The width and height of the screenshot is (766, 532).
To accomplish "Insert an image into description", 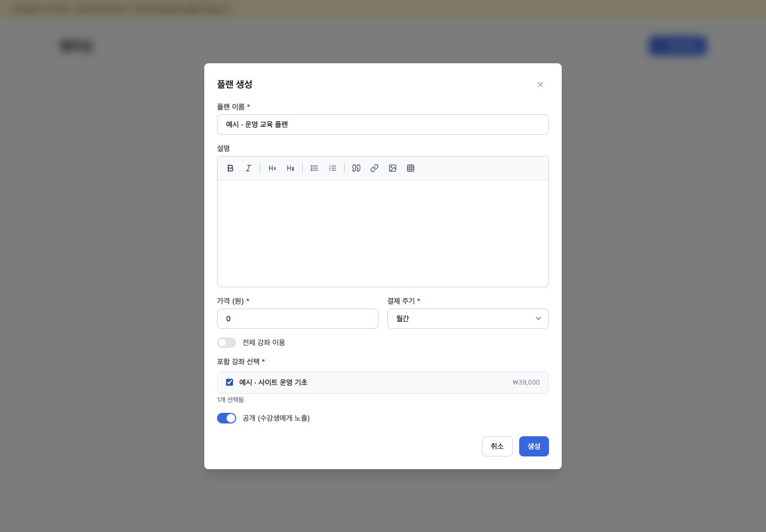I will point(393,168).
